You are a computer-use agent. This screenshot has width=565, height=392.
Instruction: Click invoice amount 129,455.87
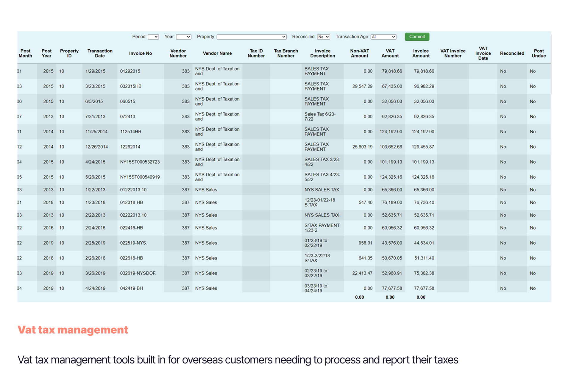pos(423,147)
